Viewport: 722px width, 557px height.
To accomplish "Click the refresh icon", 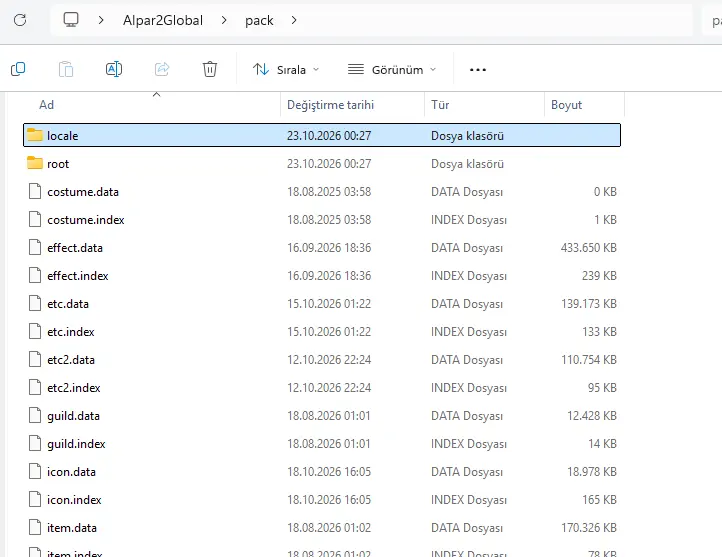I will tap(20, 20).
